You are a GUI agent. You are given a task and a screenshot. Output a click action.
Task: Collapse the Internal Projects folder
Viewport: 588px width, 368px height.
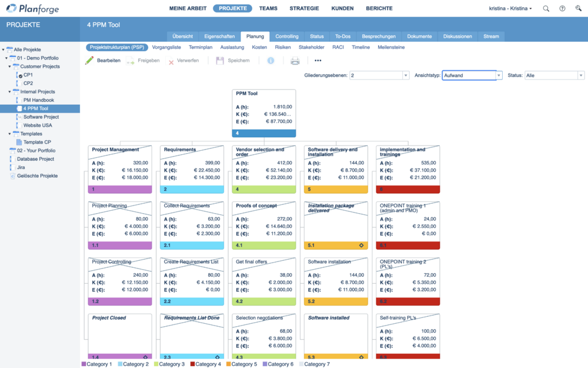coord(10,92)
